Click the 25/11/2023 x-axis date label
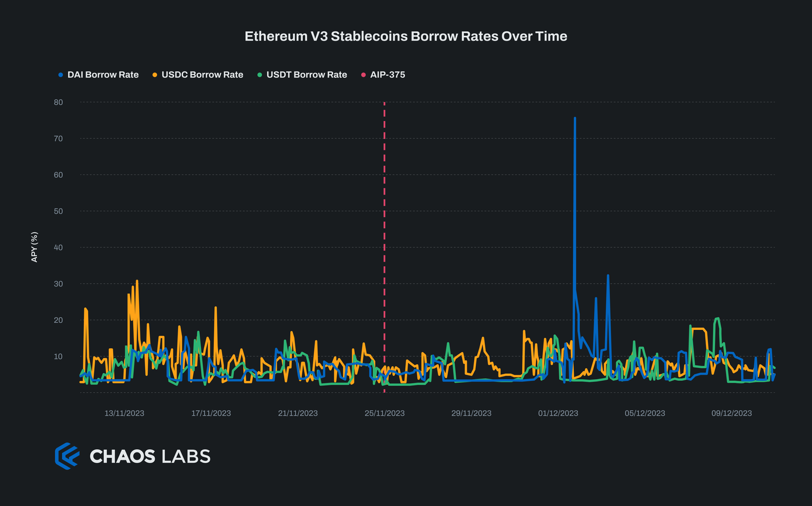Viewport: 812px width, 506px height. click(384, 413)
